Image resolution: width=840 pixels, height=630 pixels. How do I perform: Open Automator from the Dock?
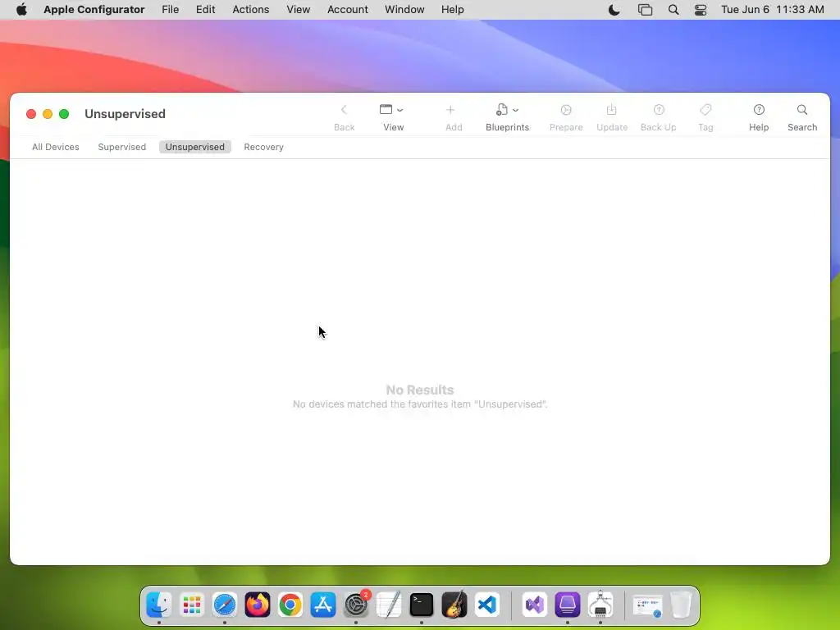point(600,605)
